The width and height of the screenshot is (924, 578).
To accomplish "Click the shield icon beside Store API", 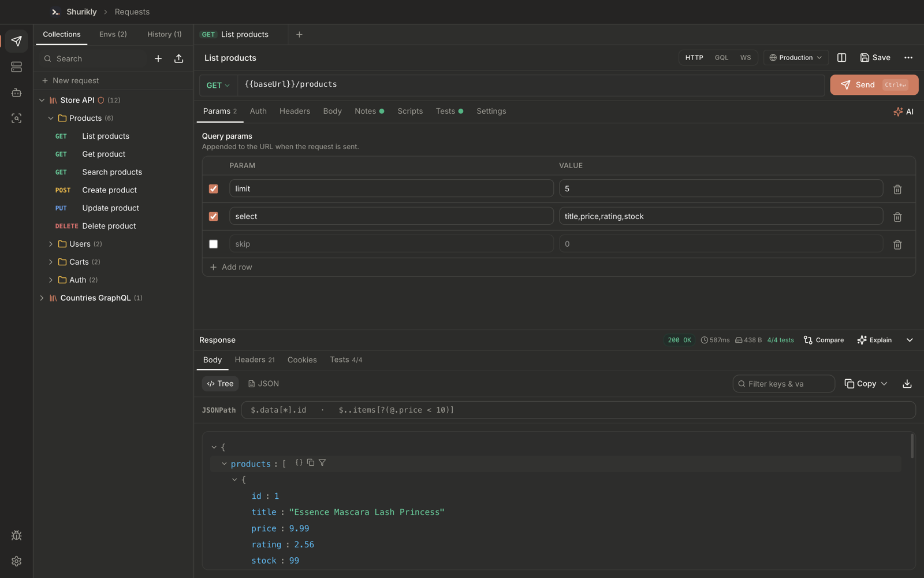I will (x=101, y=100).
